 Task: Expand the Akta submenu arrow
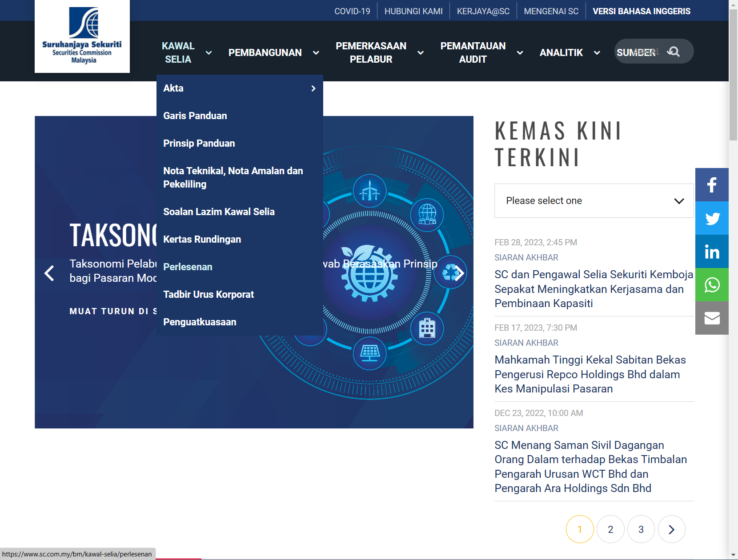pos(313,88)
